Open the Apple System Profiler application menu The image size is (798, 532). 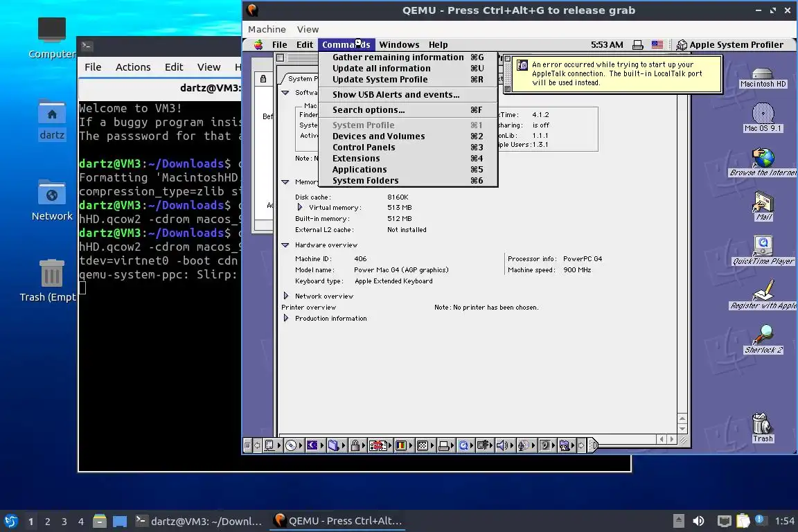(x=730, y=45)
